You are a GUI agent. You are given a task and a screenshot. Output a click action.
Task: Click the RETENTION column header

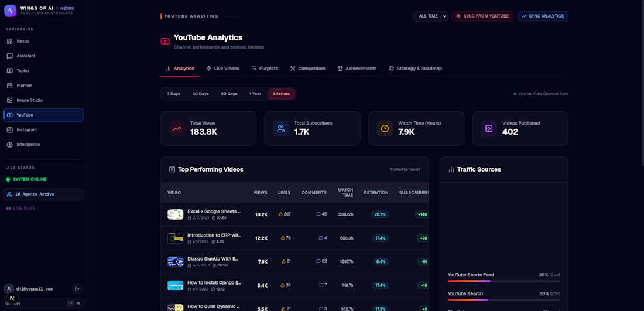[x=376, y=193]
